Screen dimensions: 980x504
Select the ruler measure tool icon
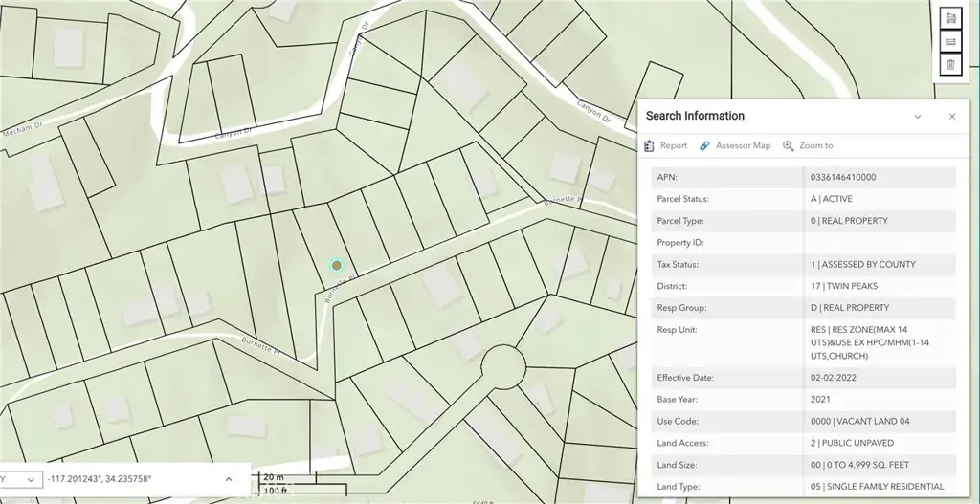950,41
